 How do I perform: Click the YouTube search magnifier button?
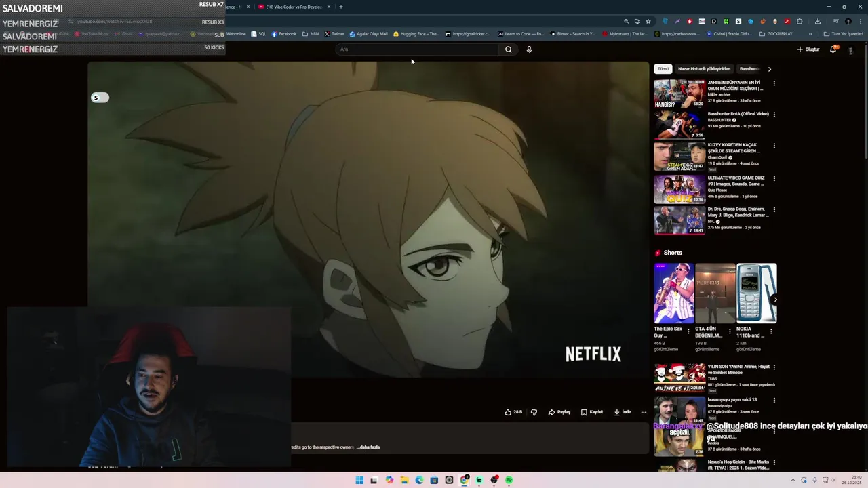[508, 49]
